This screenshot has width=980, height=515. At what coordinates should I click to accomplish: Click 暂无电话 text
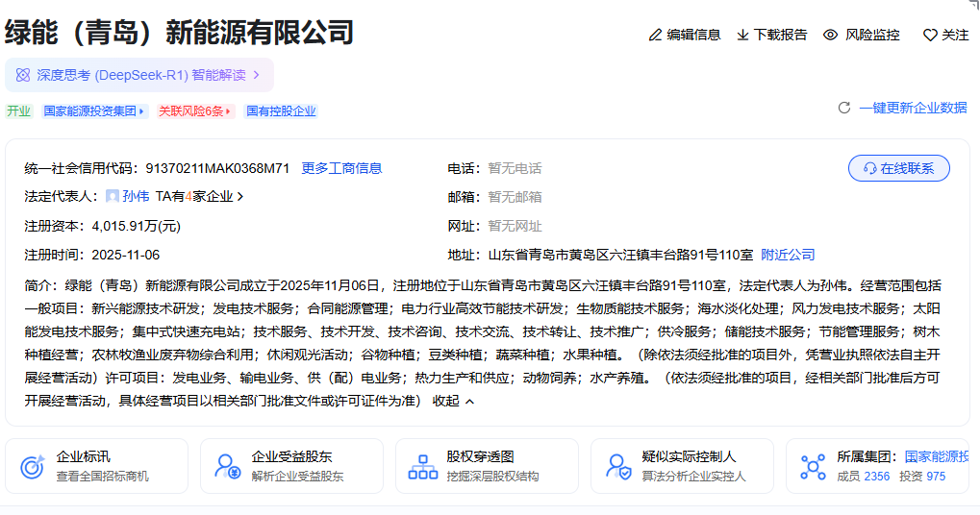click(515, 168)
